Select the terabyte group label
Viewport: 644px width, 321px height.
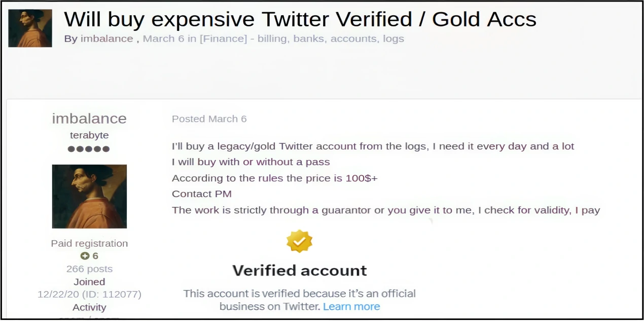89,135
